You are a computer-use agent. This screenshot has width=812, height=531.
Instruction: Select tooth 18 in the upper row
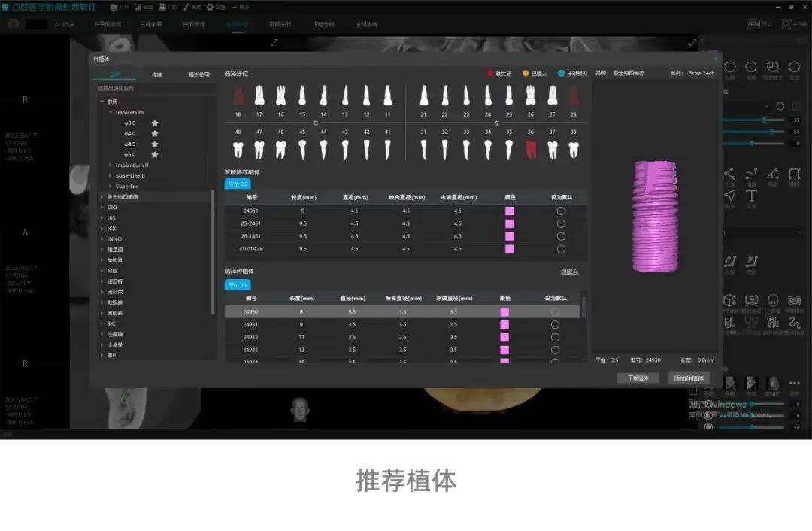coord(238,96)
